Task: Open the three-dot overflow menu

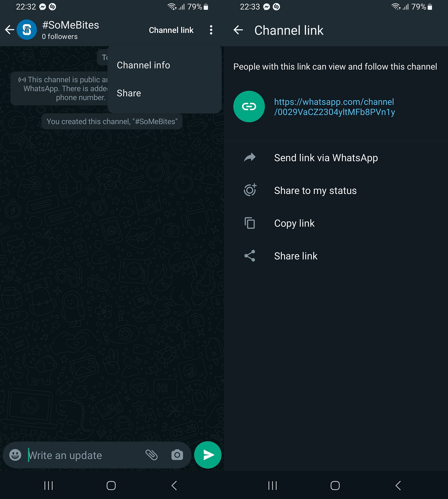Action: tap(211, 30)
